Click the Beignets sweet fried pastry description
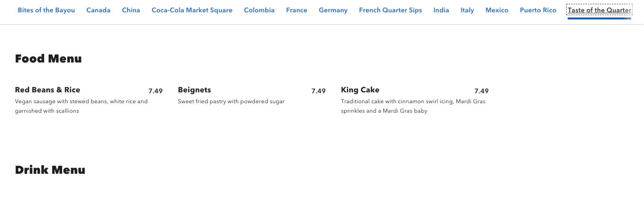 click(x=231, y=101)
